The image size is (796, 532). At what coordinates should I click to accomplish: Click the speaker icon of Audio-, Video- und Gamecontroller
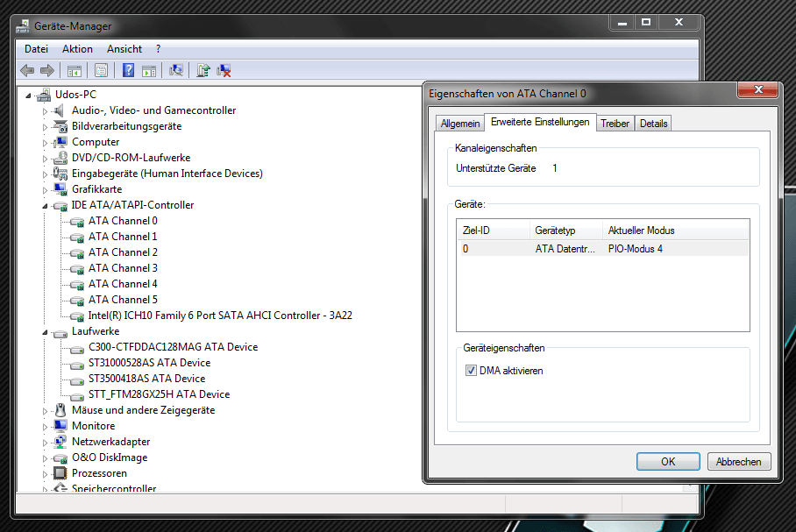coord(60,110)
